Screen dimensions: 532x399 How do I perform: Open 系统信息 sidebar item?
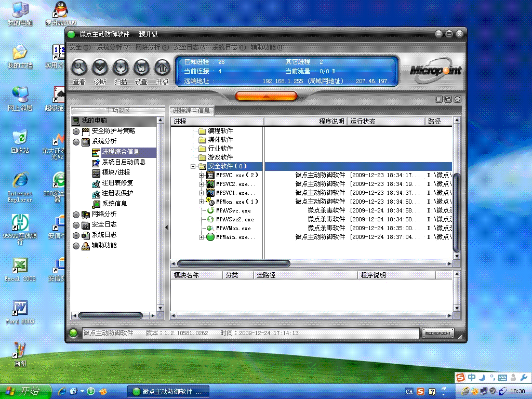click(114, 204)
